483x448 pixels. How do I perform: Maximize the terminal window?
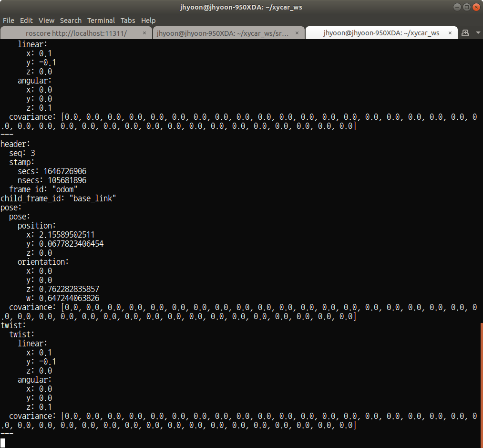click(467, 7)
